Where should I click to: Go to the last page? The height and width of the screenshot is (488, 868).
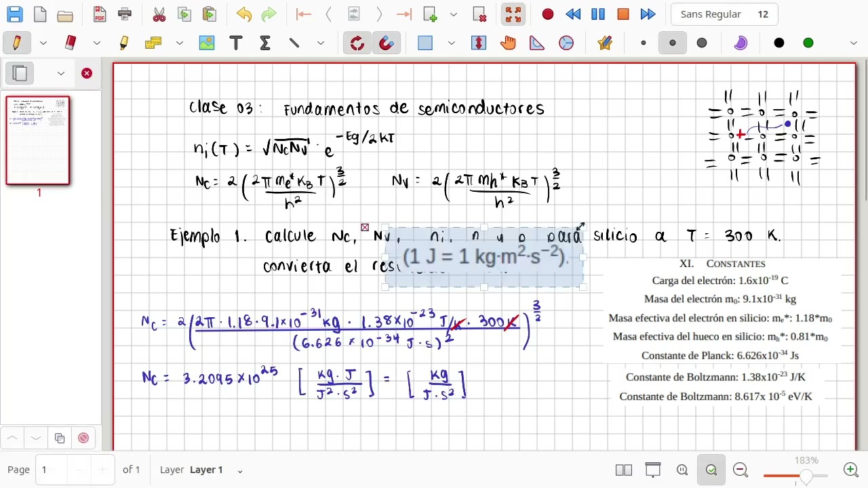point(404,14)
